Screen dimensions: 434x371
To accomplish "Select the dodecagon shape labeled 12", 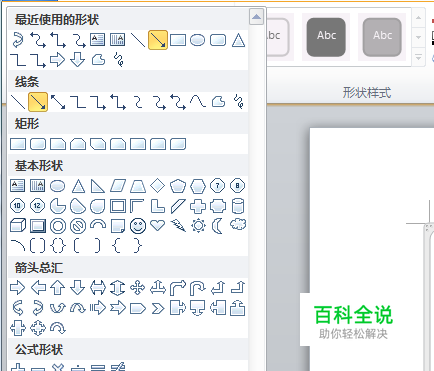I will (37, 206).
